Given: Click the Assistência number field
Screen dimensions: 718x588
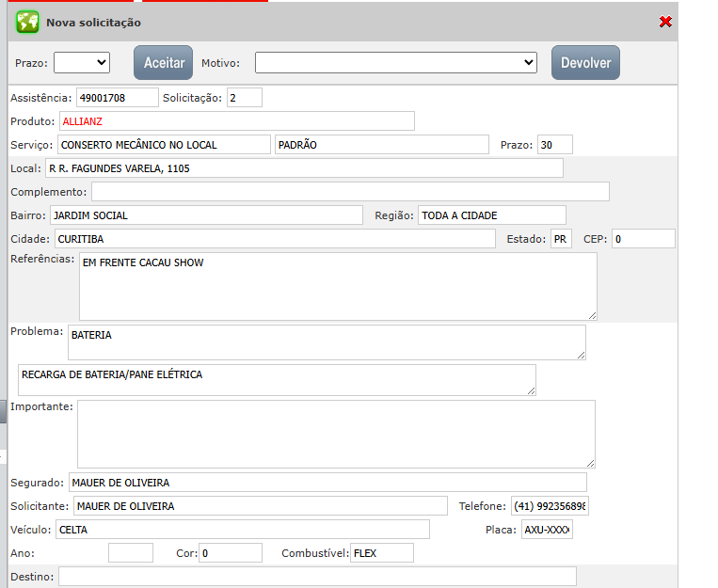Looking at the screenshot, I should (x=117, y=98).
